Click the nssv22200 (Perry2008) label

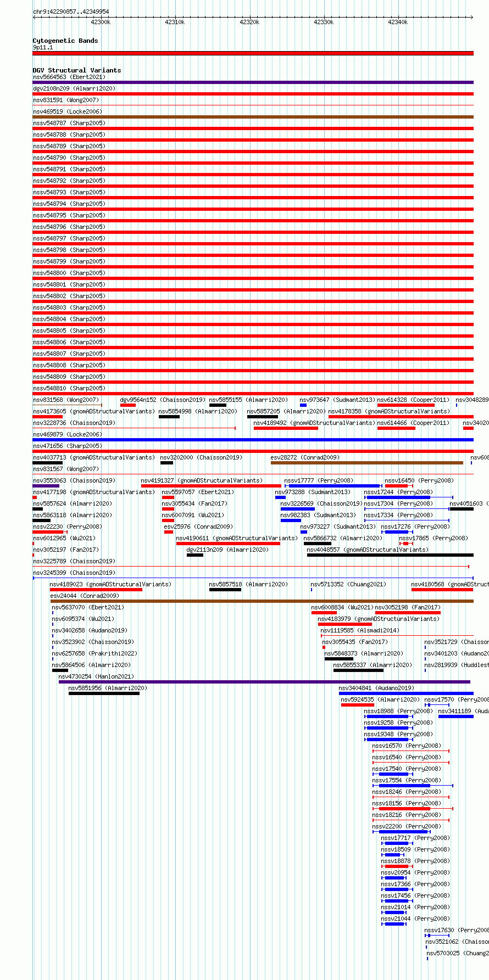point(407,826)
